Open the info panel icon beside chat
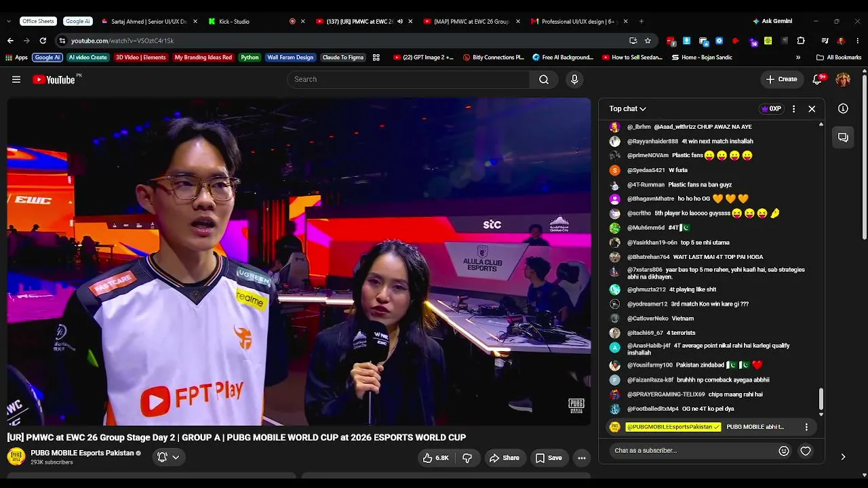Viewport: 868px width, 488px height. 843,108
